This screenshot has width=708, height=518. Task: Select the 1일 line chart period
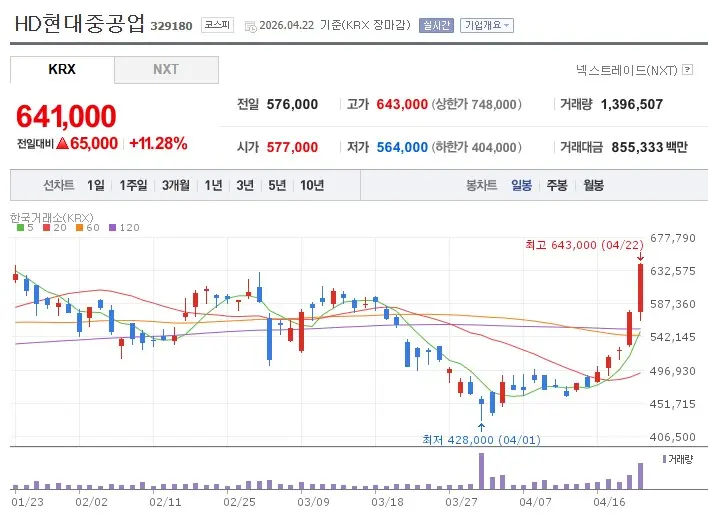(x=96, y=185)
